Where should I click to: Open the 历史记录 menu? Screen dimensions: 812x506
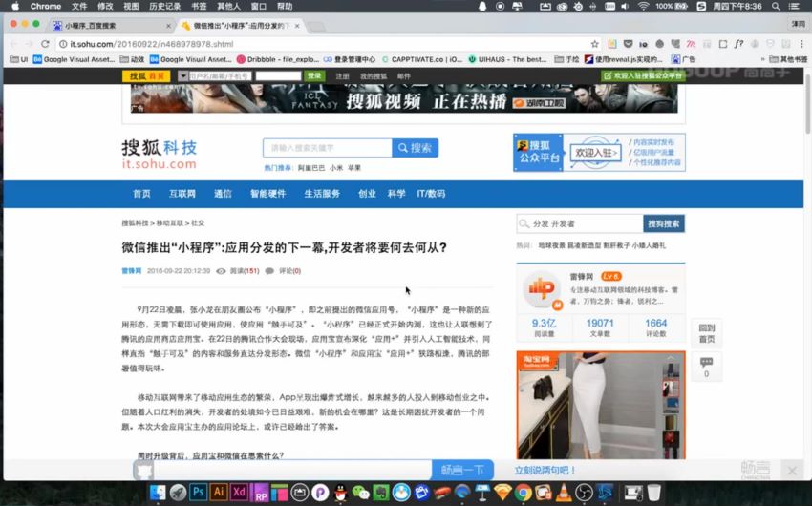tap(164, 7)
